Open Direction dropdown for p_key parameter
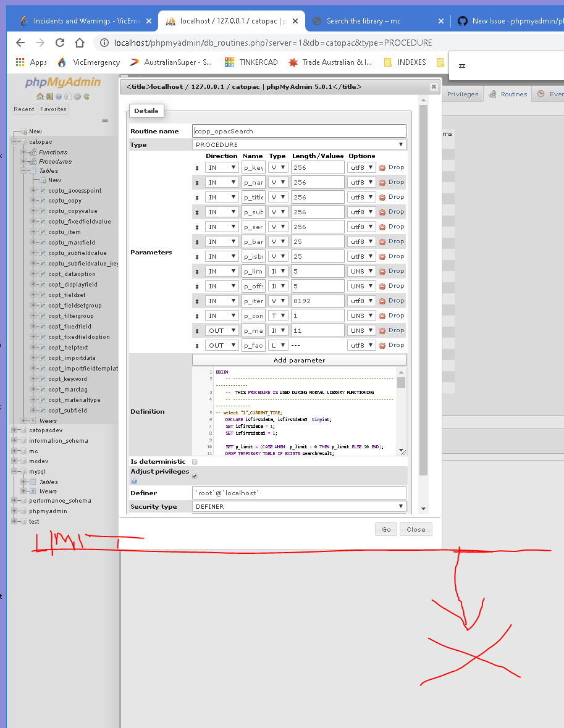Image resolution: width=564 pixels, height=728 pixels. [x=222, y=167]
